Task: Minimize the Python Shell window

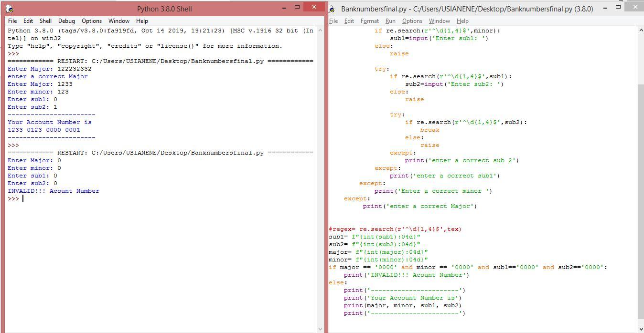Action: click(x=284, y=8)
